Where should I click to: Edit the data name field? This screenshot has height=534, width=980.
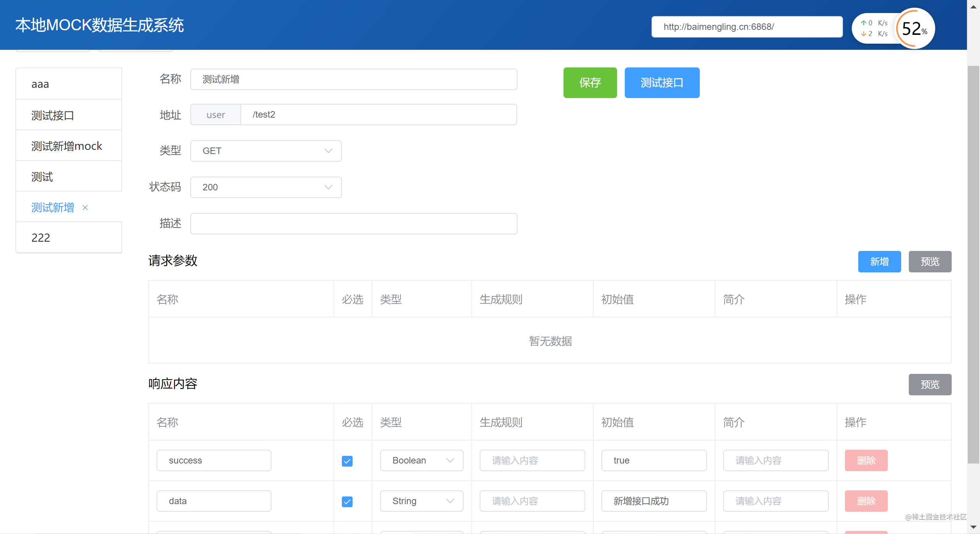[214, 501]
